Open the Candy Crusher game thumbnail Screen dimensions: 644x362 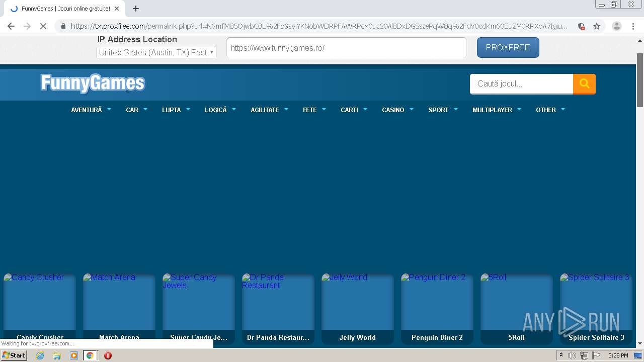point(40,309)
